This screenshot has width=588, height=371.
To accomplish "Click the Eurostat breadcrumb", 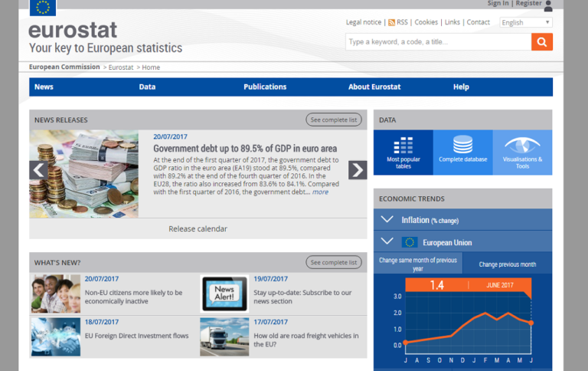I will [x=121, y=67].
